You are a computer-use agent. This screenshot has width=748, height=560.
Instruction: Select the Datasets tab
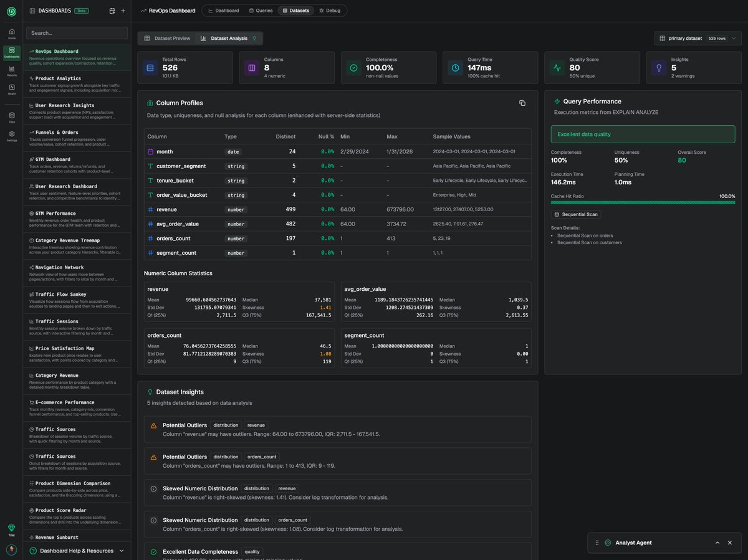[295, 11]
